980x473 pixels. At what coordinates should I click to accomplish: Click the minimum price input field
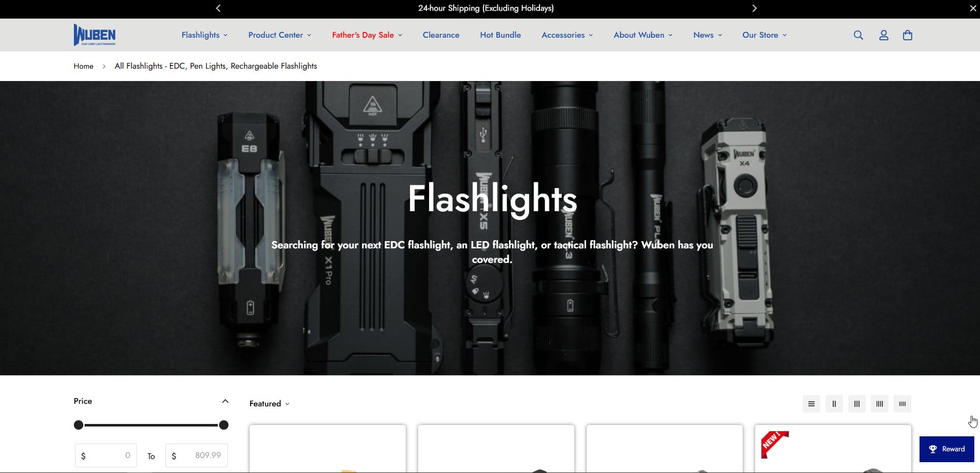(x=106, y=455)
